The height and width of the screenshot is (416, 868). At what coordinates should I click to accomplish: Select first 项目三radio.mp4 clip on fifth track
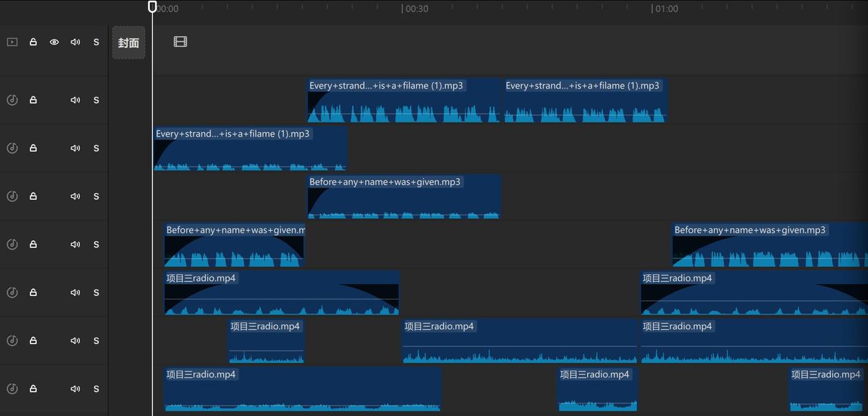281,293
